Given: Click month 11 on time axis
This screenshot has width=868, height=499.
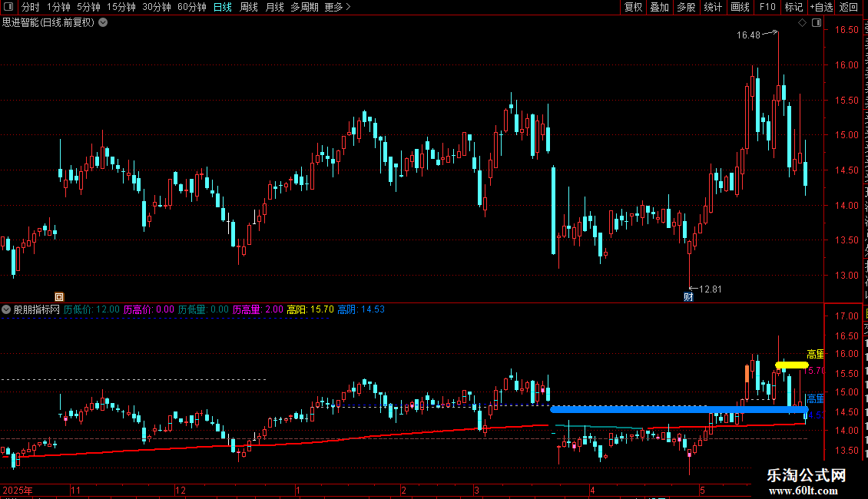Looking at the screenshot, I should [x=76, y=490].
